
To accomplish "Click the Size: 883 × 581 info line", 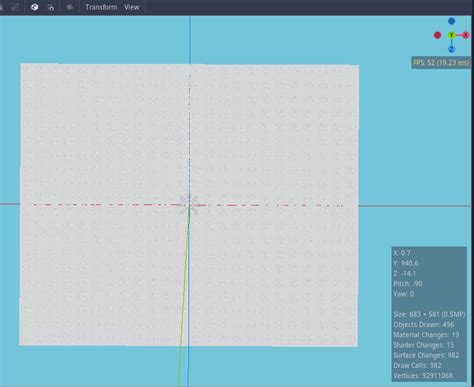I will click(429, 314).
